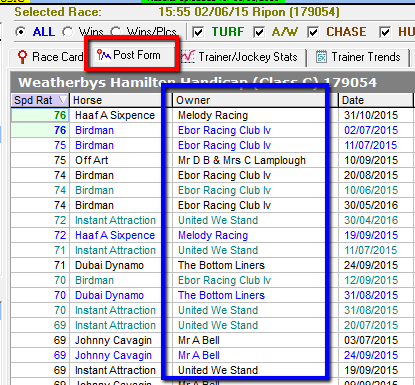Click the Owner column header
The image size is (415, 385).
click(x=249, y=100)
